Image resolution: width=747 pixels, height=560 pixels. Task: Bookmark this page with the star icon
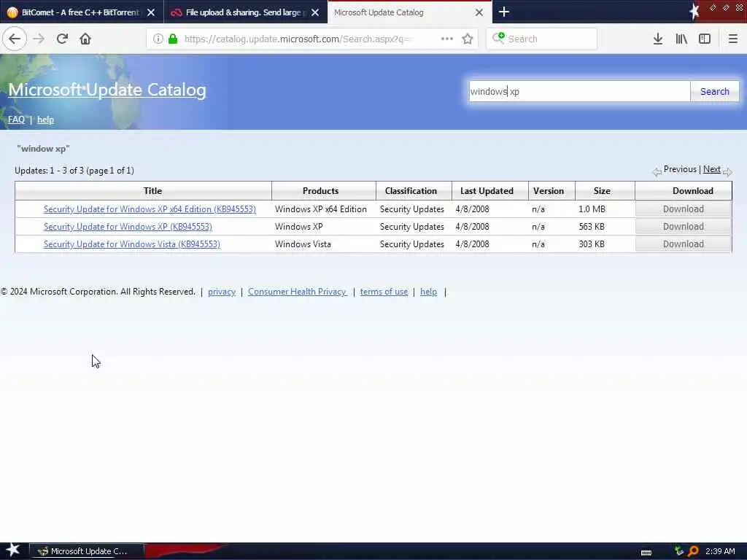pyautogui.click(x=468, y=39)
